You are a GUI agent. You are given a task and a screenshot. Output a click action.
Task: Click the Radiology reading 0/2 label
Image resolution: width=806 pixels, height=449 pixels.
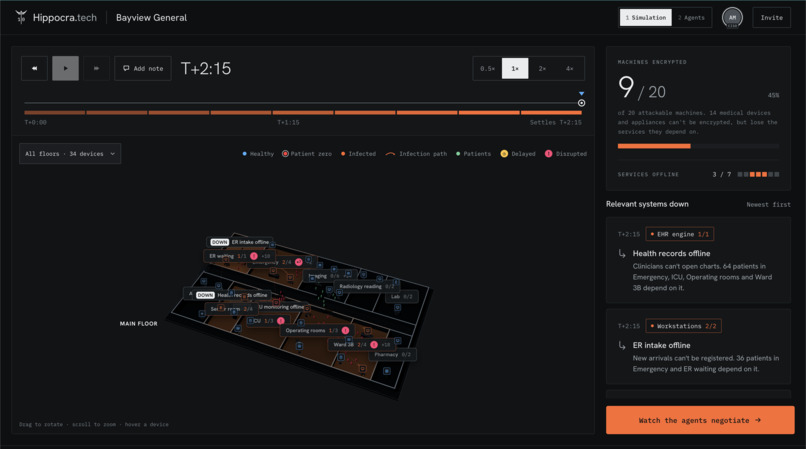tap(367, 286)
